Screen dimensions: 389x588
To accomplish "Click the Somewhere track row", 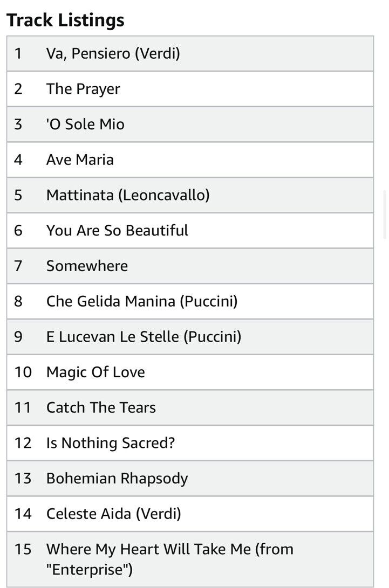I will [x=190, y=266].
